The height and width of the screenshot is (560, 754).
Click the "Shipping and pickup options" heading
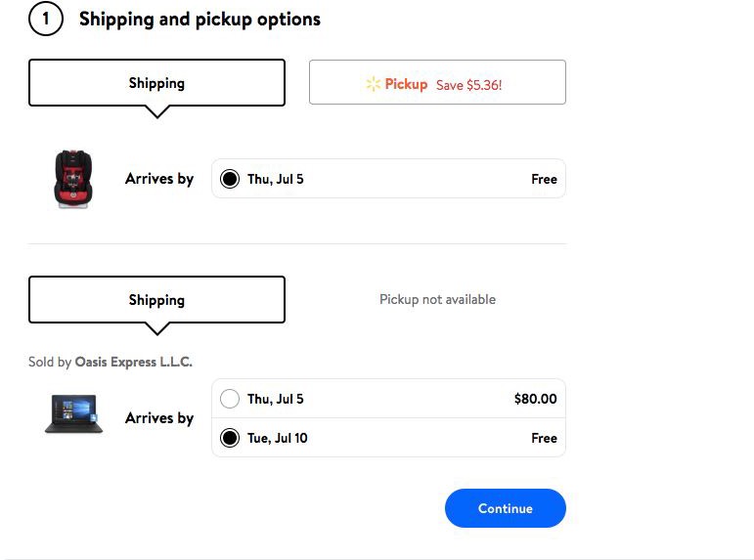point(200,20)
